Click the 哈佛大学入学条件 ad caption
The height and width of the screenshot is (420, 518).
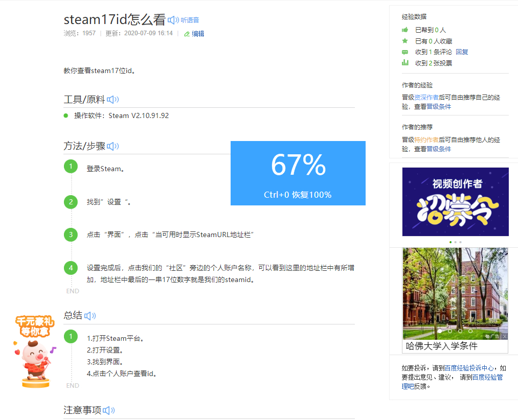(x=442, y=346)
